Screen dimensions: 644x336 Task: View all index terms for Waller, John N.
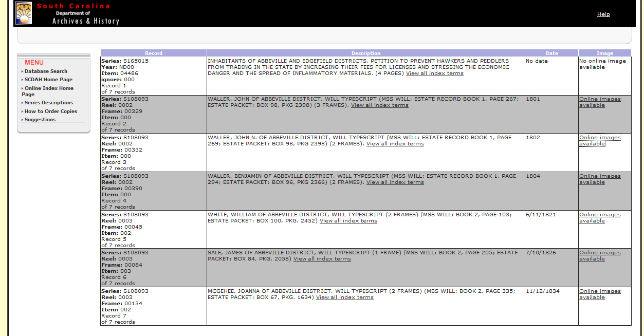click(x=395, y=144)
